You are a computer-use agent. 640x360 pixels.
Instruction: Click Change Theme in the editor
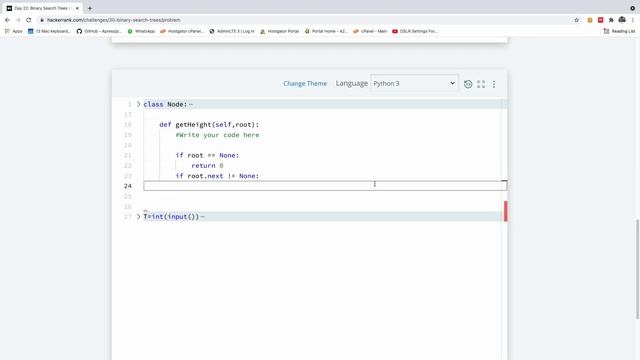[x=305, y=83]
